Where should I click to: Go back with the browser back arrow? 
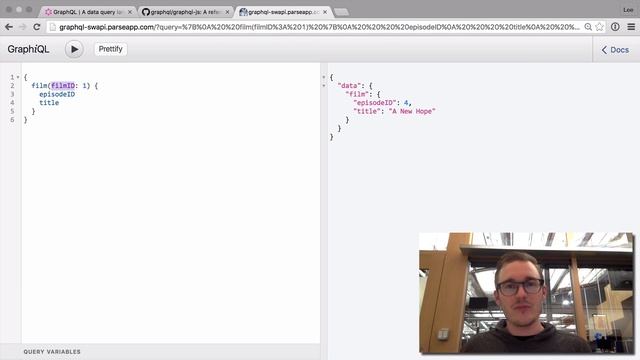9,27
